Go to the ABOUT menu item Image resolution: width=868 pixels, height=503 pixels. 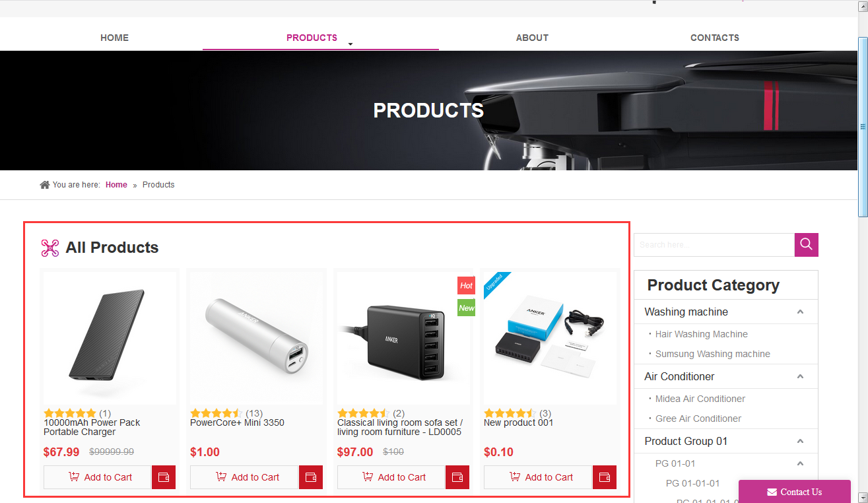(532, 38)
